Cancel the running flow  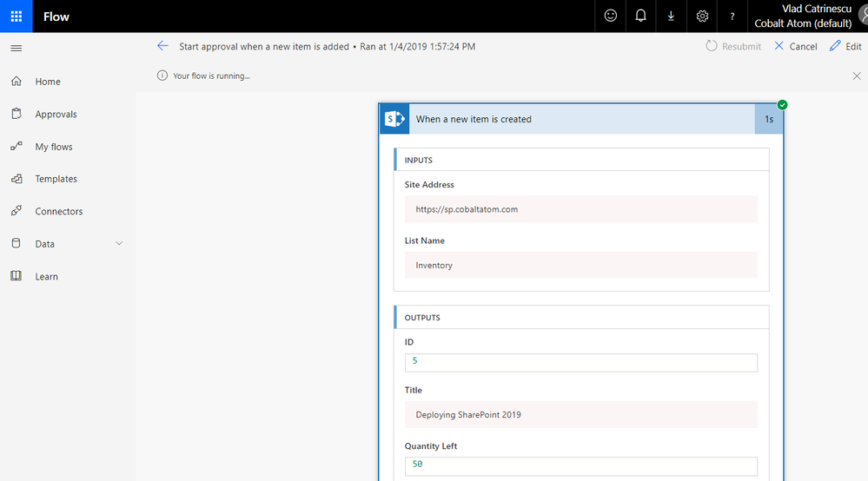click(x=796, y=46)
